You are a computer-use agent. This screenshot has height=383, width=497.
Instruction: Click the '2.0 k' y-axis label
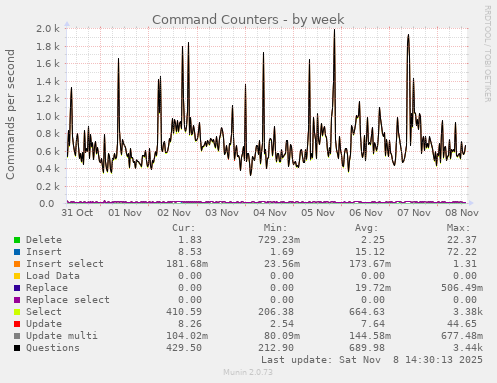pyautogui.click(x=48, y=29)
